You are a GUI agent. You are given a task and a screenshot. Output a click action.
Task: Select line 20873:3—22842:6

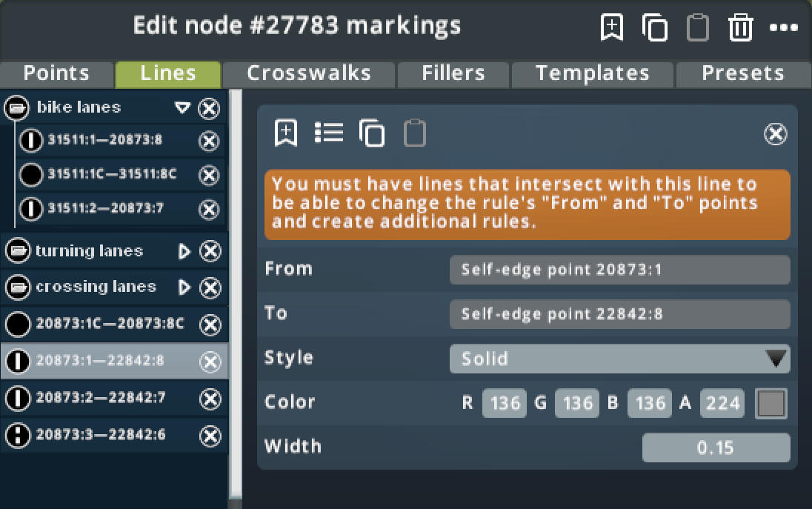pos(101,435)
